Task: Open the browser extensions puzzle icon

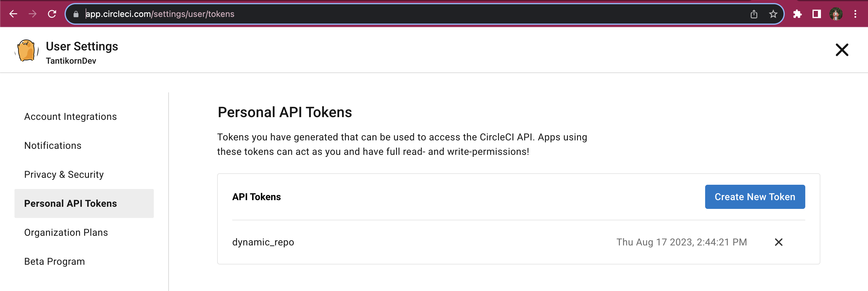Action: 797,14
